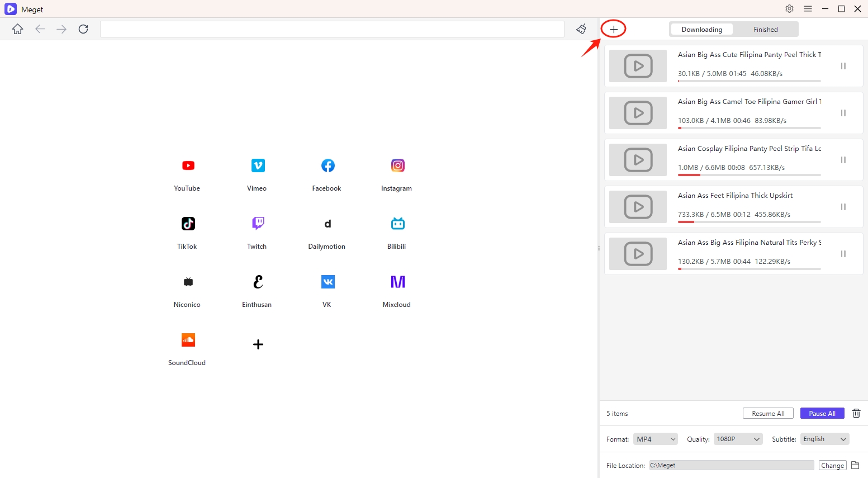Pause the 5.0MB download
Viewport: 868px width, 478px height.
coord(843,66)
